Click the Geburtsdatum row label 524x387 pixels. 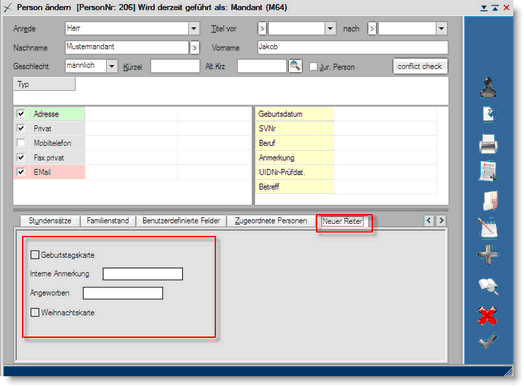point(295,114)
